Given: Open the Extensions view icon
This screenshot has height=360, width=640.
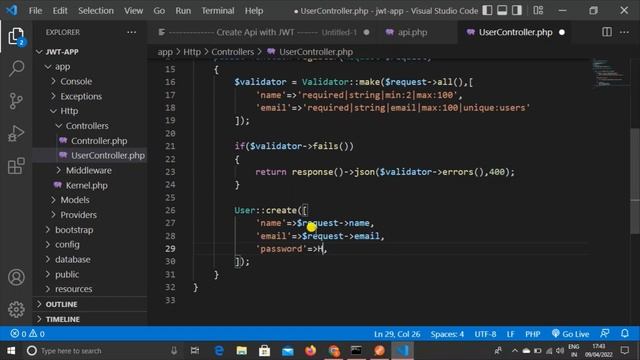Looking at the screenshot, I should click(x=16, y=166).
